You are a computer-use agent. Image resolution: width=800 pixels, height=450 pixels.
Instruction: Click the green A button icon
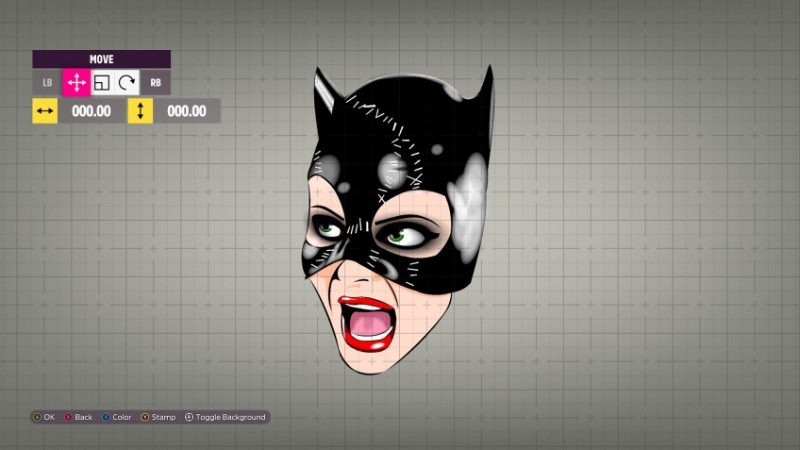click(38, 417)
